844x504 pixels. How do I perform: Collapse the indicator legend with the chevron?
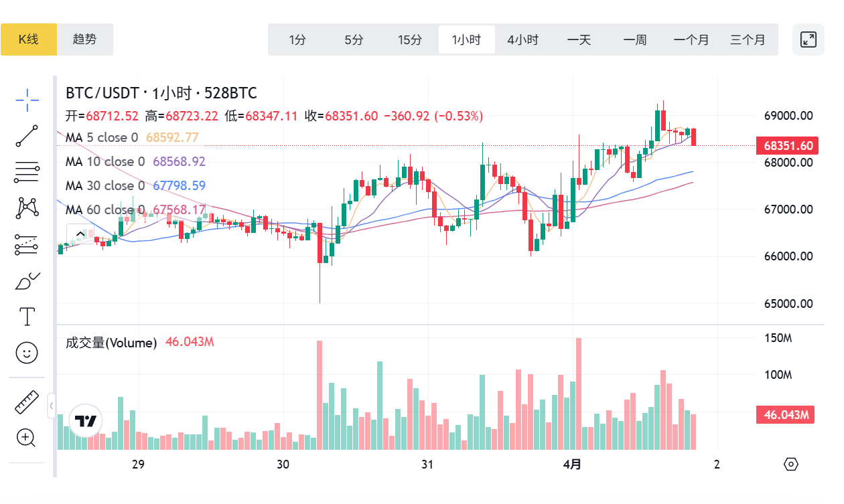pos(80,234)
